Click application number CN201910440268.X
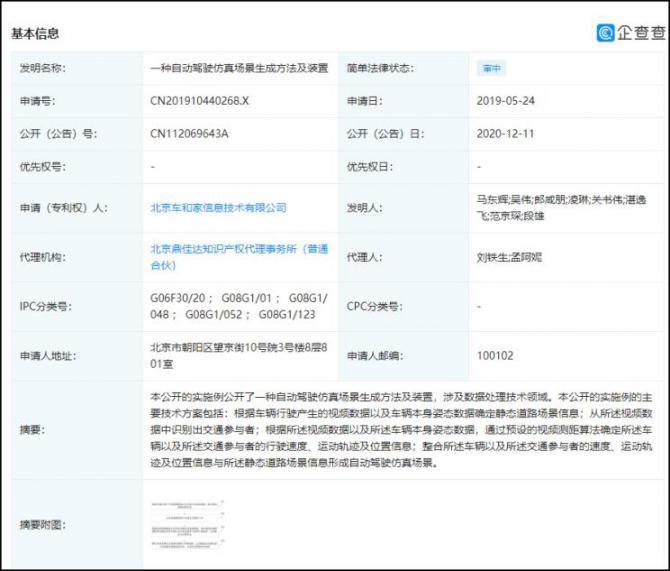Screen dimensions: 670x571 [x=200, y=101]
